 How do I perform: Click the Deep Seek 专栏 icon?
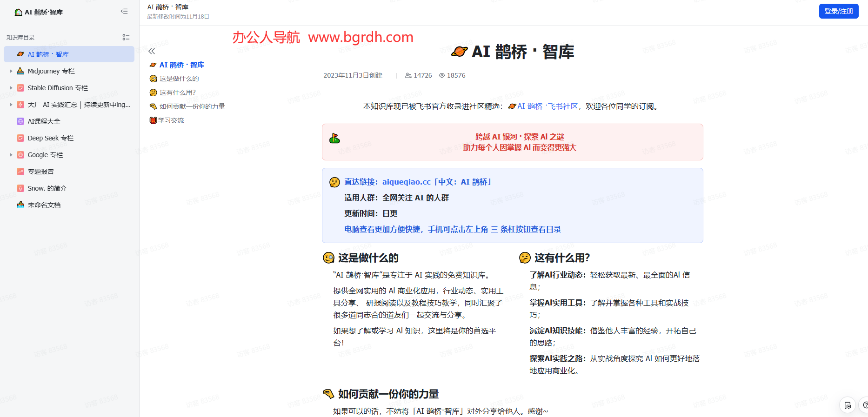[x=20, y=138]
